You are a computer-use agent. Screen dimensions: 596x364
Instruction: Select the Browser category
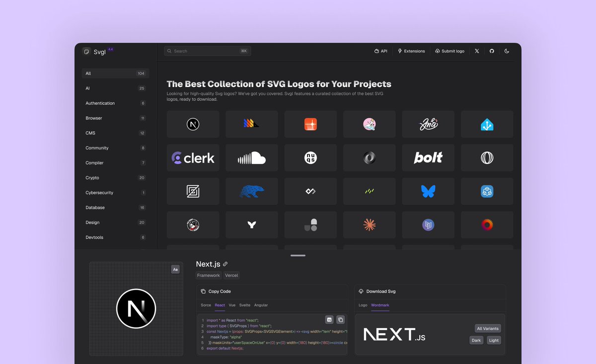tap(115, 118)
